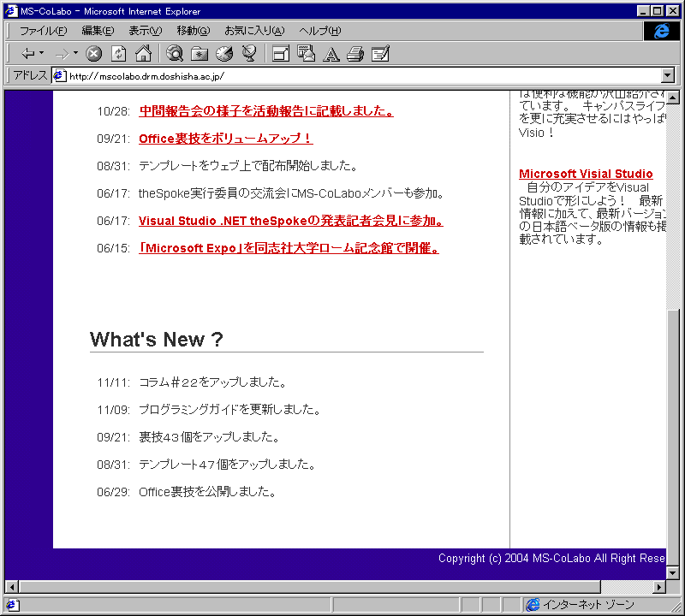685x616 pixels.
Task: Click the horizontal scrollbar right arrow
Action: tap(659, 587)
